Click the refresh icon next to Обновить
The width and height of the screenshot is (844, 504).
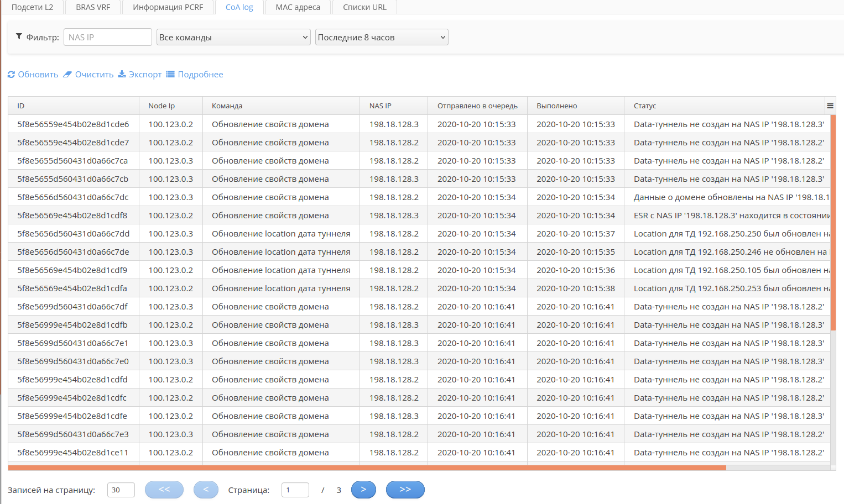click(11, 75)
